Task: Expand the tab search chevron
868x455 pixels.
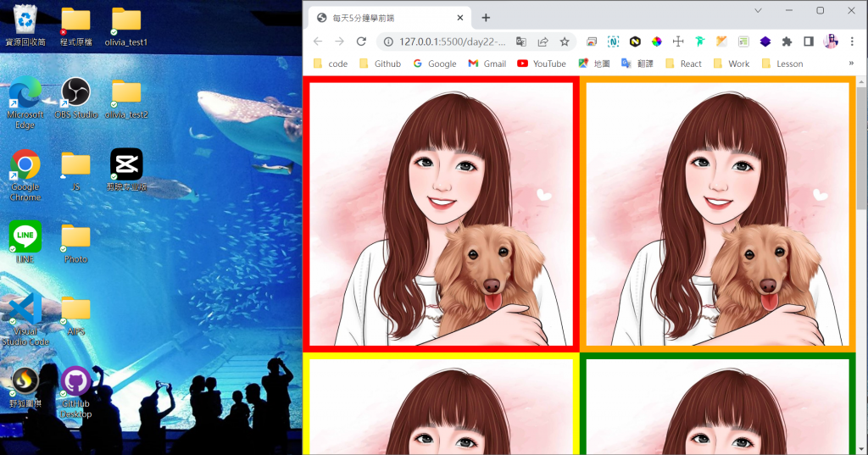Action: click(x=758, y=10)
